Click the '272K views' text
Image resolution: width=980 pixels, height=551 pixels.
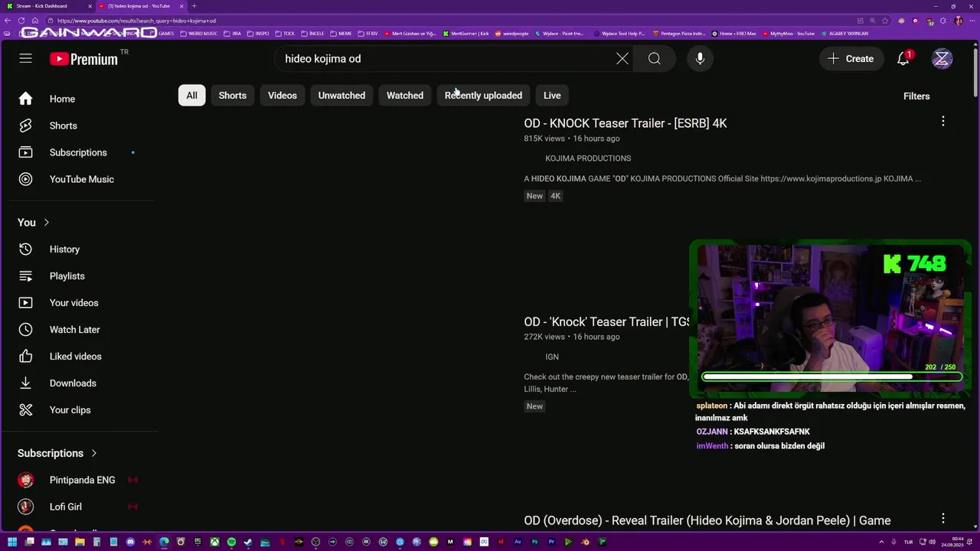tap(544, 337)
